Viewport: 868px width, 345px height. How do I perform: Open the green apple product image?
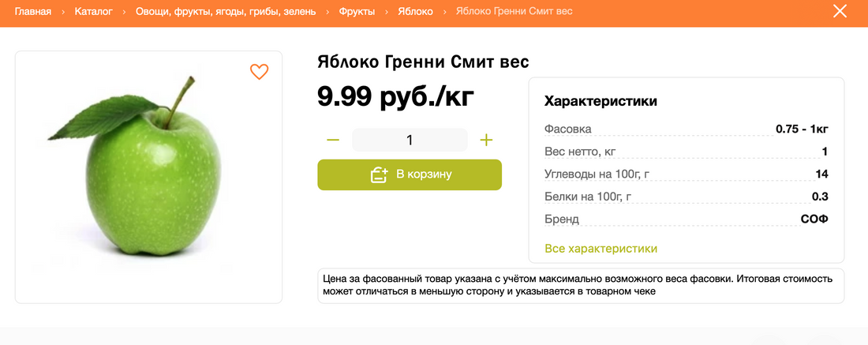coord(148,178)
